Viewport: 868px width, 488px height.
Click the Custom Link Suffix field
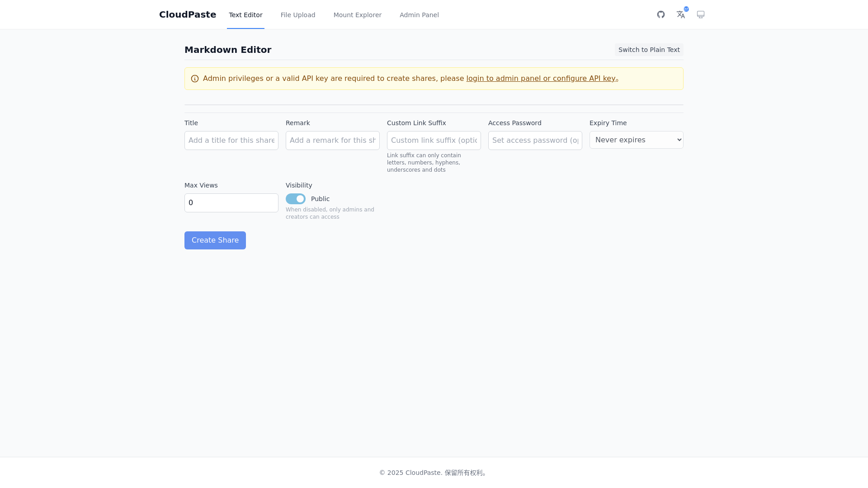(x=434, y=141)
